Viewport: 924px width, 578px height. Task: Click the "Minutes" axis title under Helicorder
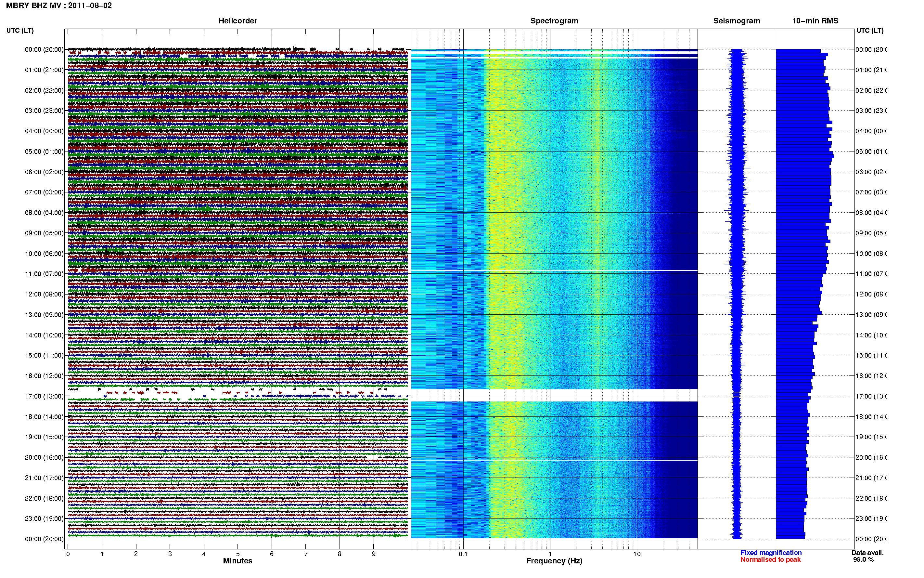[237, 561]
